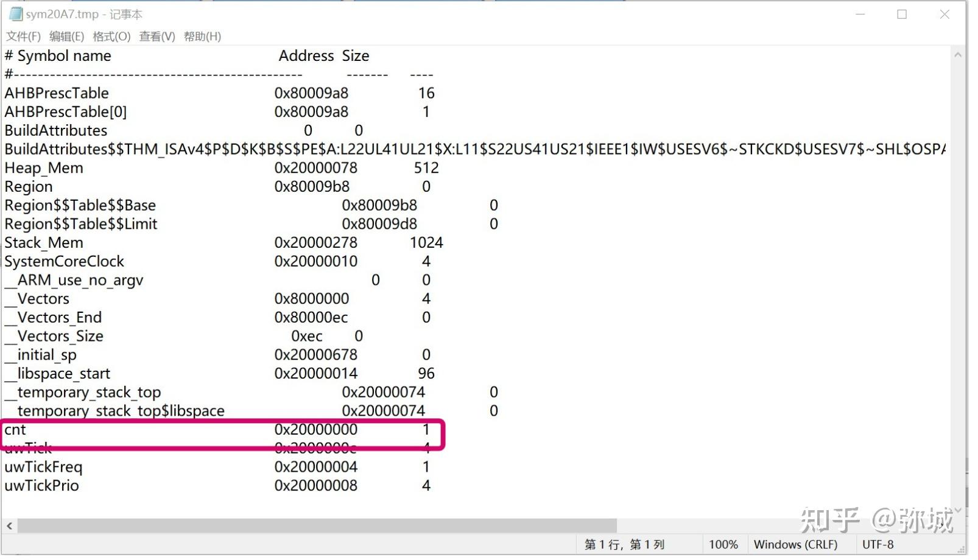Click the AHBPrescTable[0] symbol name

coord(66,112)
